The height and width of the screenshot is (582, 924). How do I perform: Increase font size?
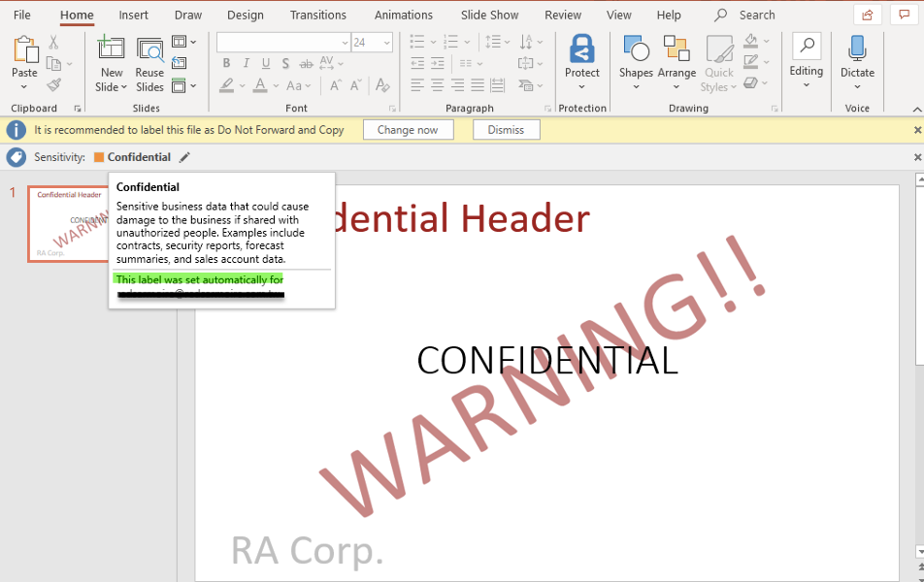click(x=336, y=86)
